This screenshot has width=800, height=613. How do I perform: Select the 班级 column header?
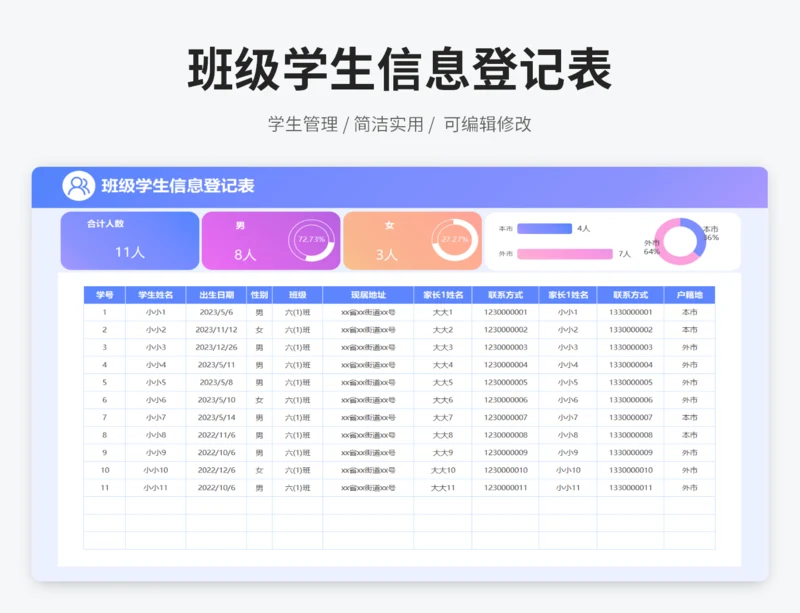tap(297, 295)
